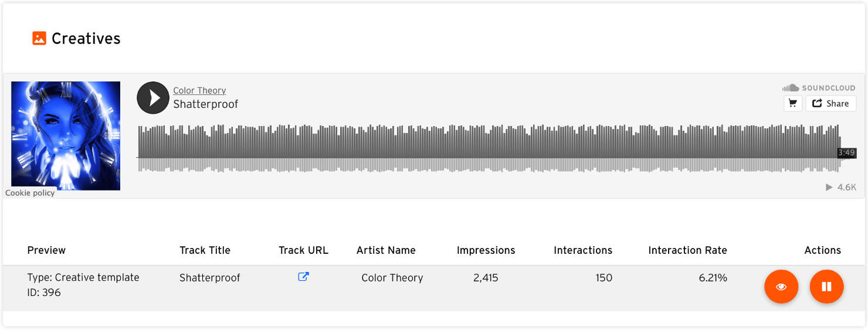Preview creative with the eye button
Viewport: 868px width, 330px height.
tap(781, 287)
